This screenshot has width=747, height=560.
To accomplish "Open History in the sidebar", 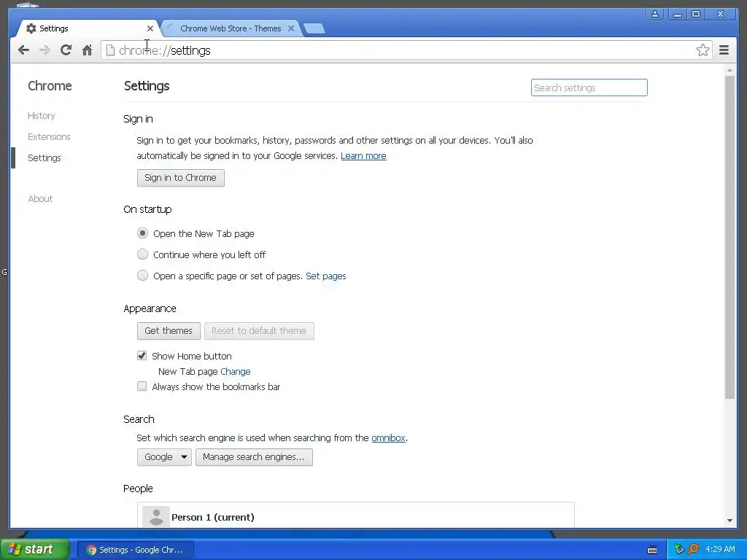I will pos(42,116).
